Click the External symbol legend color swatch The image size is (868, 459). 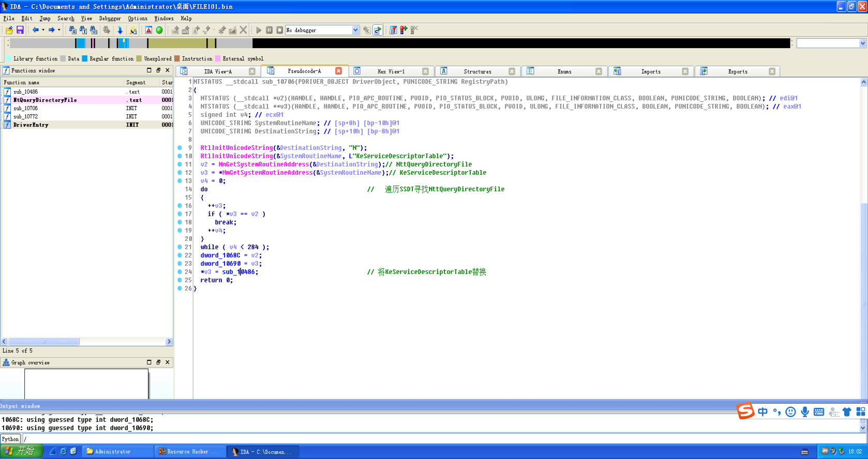point(218,58)
